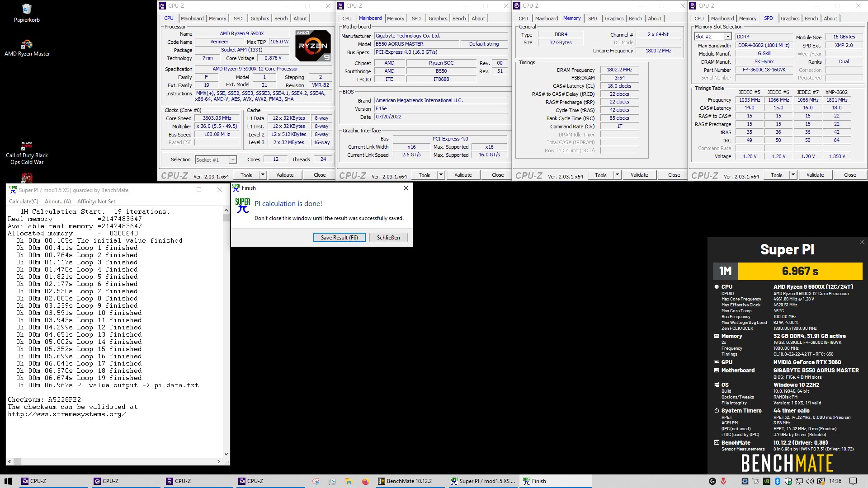The image size is (868, 488).
Task: Click Save Result (F6) button
Action: coord(339,238)
